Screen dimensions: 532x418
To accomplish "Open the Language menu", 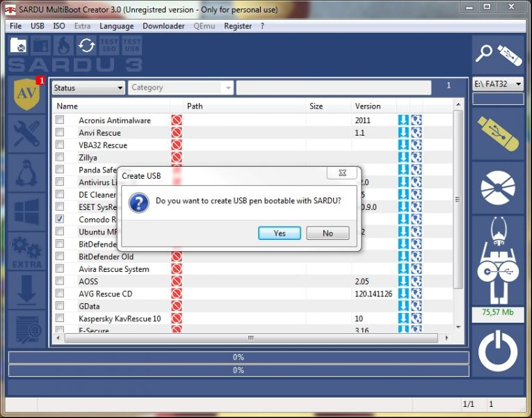I will pyautogui.click(x=116, y=26).
